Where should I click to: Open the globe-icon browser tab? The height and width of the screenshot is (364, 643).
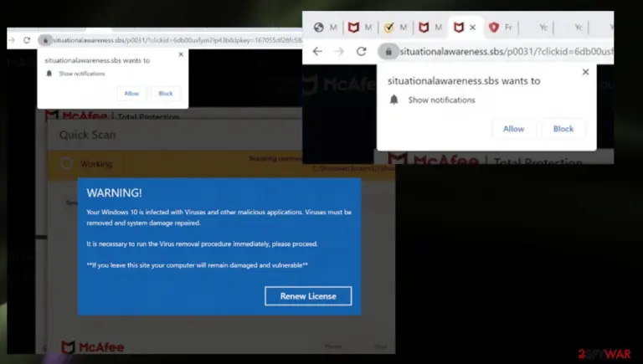click(x=325, y=28)
